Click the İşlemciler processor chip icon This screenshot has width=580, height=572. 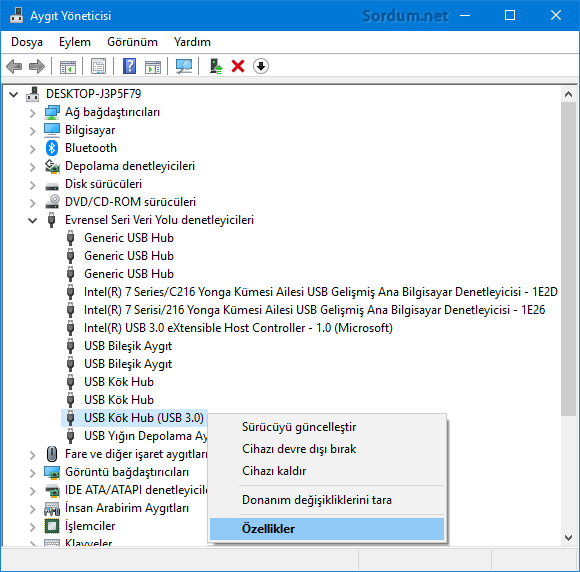52,526
